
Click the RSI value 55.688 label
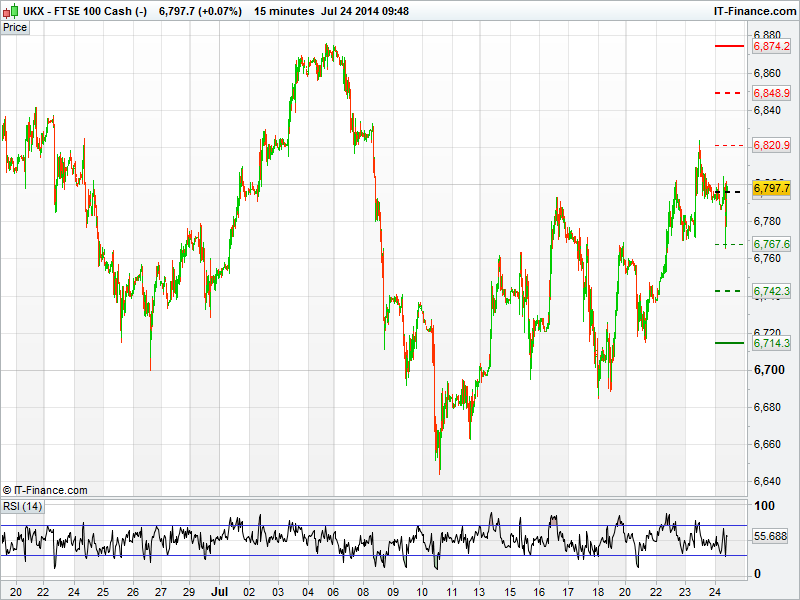pyautogui.click(x=770, y=537)
